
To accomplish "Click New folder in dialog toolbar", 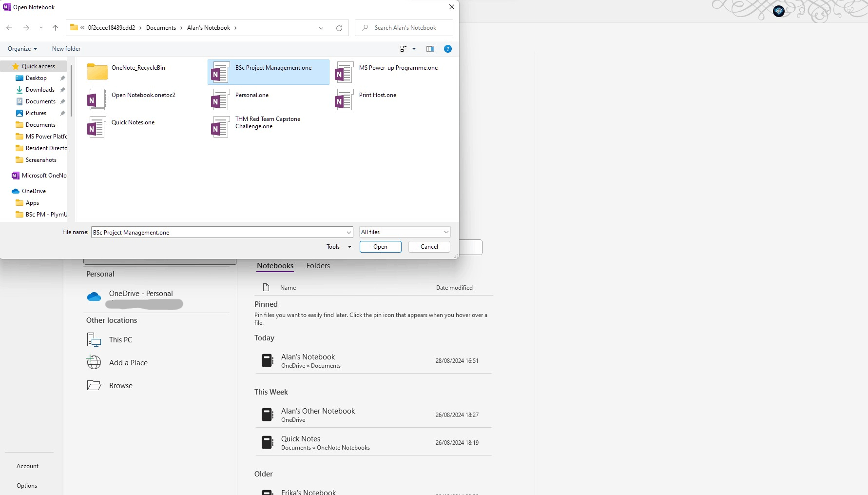I will (x=66, y=49).
